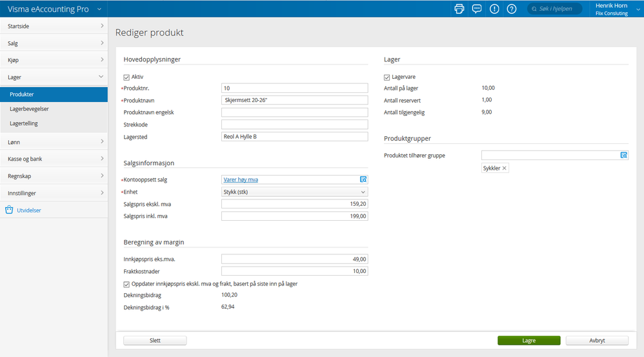This screenshot has height=357, width=644.
Task: Click the Salgspris ekskl. mva field
Action: point(294,204)
